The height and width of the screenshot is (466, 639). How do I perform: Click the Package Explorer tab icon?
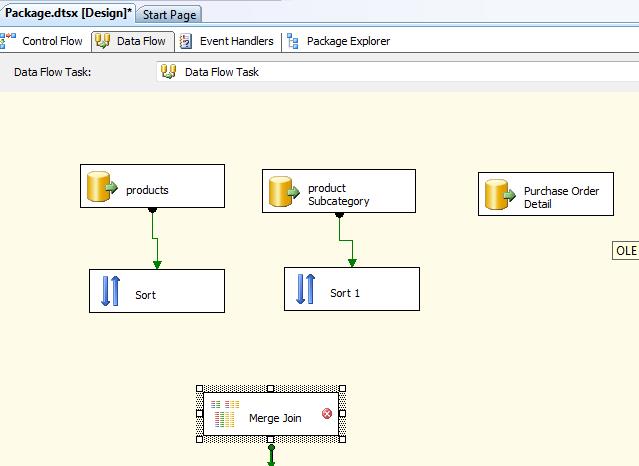tap(293, 41)
